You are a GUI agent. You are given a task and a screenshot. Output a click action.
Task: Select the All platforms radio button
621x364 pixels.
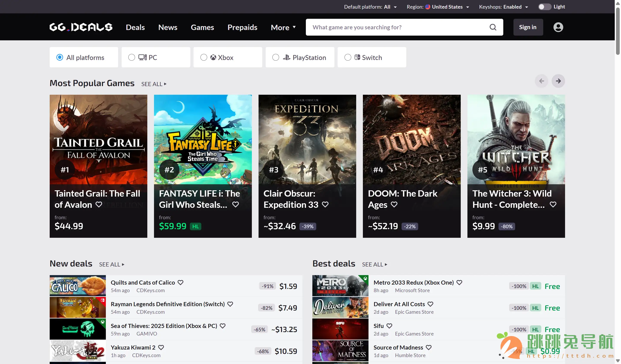pyautogui.click(x=60, y=57)
